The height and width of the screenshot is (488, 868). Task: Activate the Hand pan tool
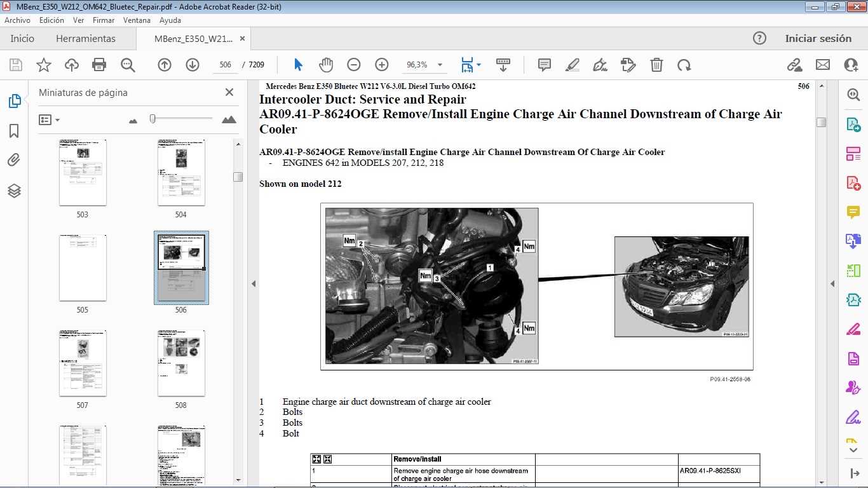(326, 65)
